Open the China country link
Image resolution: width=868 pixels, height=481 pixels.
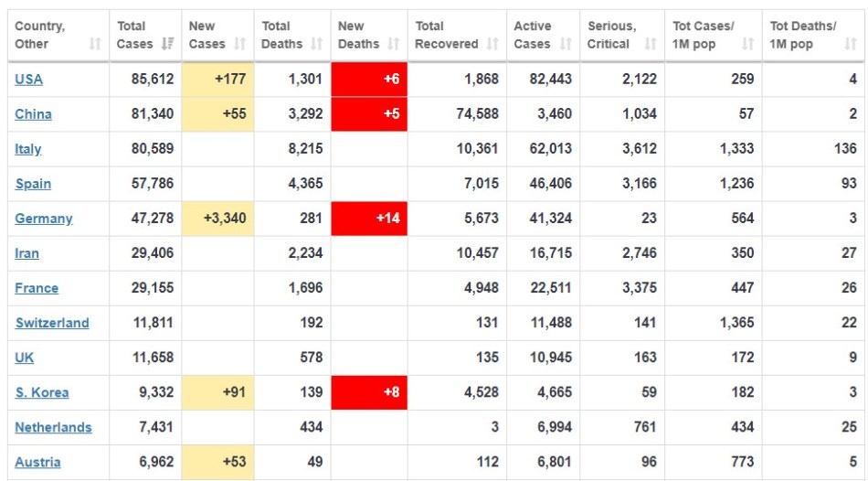pos(33,114)
